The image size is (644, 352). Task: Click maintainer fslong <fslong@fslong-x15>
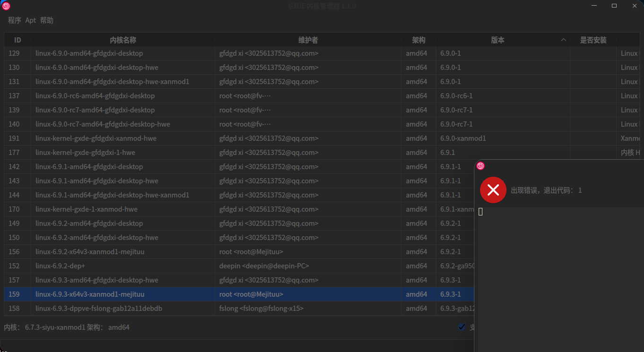(x=261, y=309)
